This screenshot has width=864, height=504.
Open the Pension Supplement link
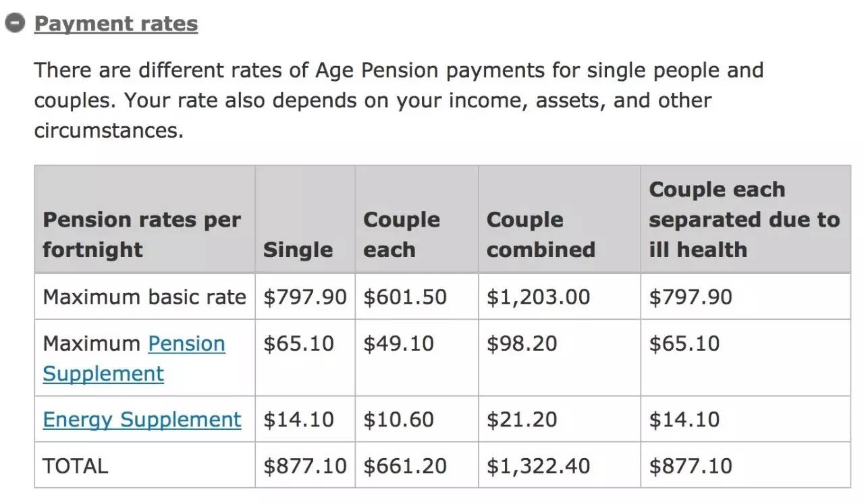134,358
